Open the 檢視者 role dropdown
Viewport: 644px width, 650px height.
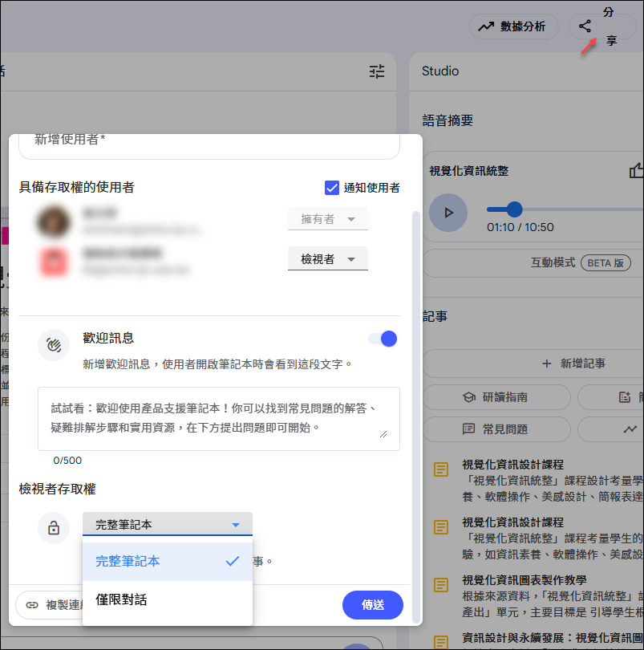click(328, 258)
